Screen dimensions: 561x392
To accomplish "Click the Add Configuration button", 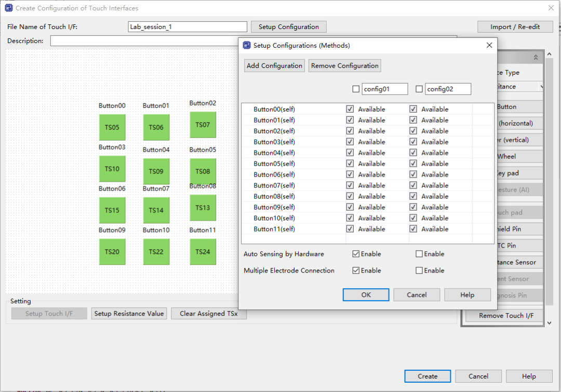I will pos(274,66).
